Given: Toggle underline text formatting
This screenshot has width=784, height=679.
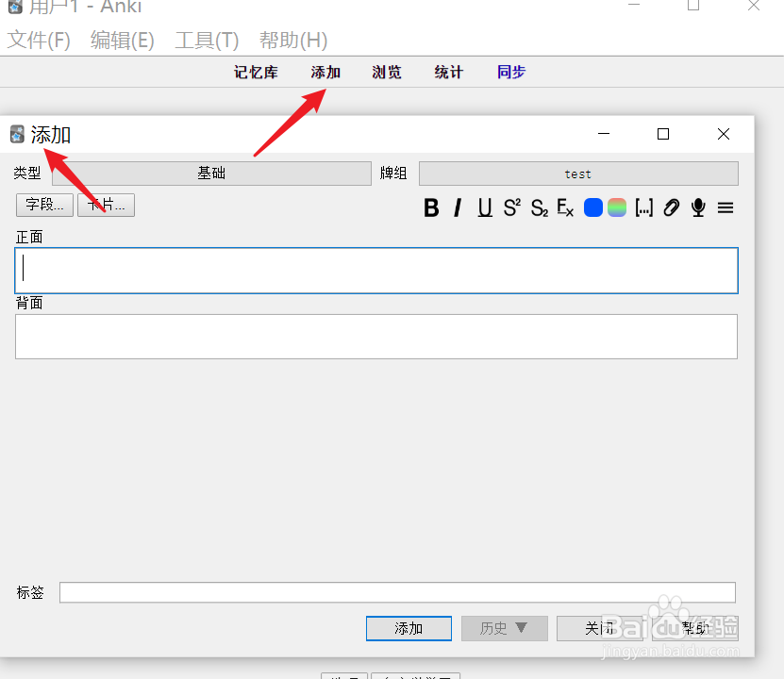Looking at the screenshot, I should pos(485,207).
